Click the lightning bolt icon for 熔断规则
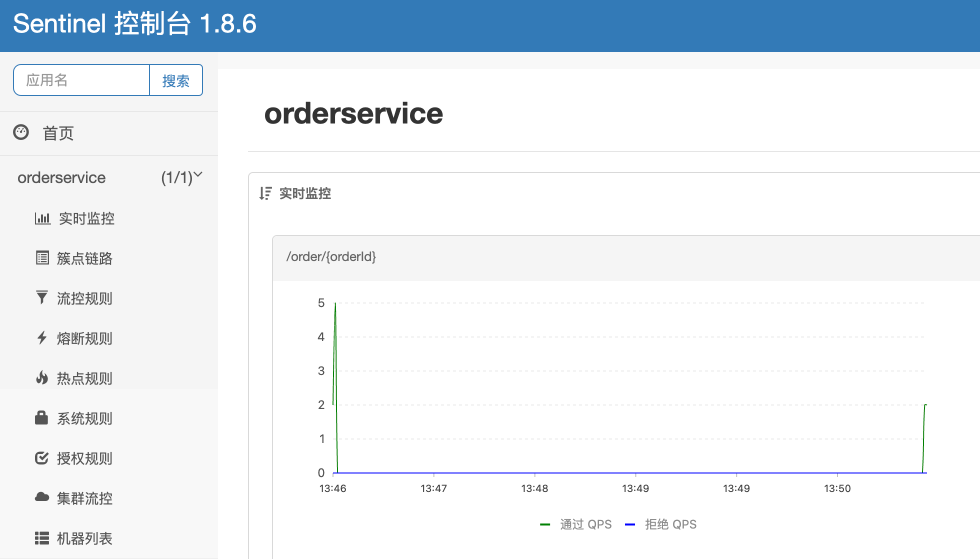 (x=42, y=338)
